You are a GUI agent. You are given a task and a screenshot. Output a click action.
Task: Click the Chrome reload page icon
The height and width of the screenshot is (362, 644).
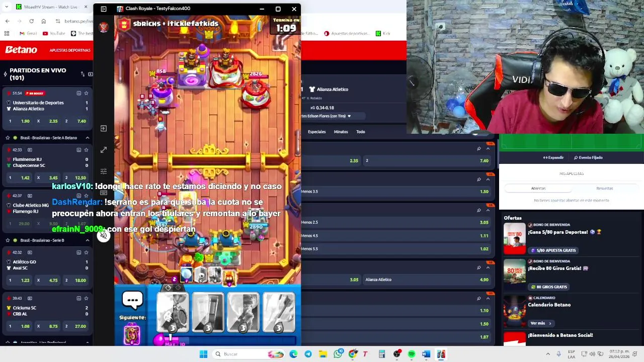coord(31,21)
